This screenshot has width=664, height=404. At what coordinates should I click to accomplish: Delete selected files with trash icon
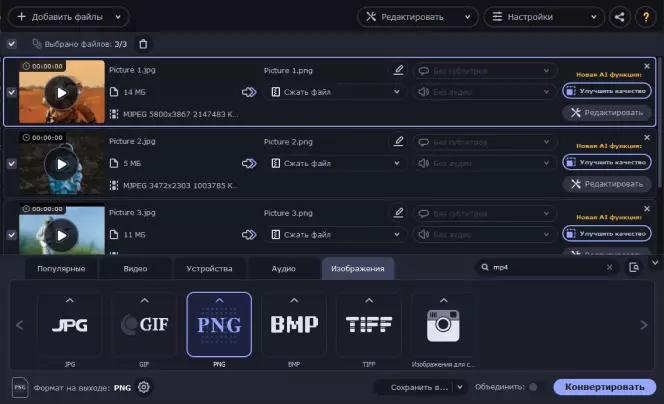(143, 44)
